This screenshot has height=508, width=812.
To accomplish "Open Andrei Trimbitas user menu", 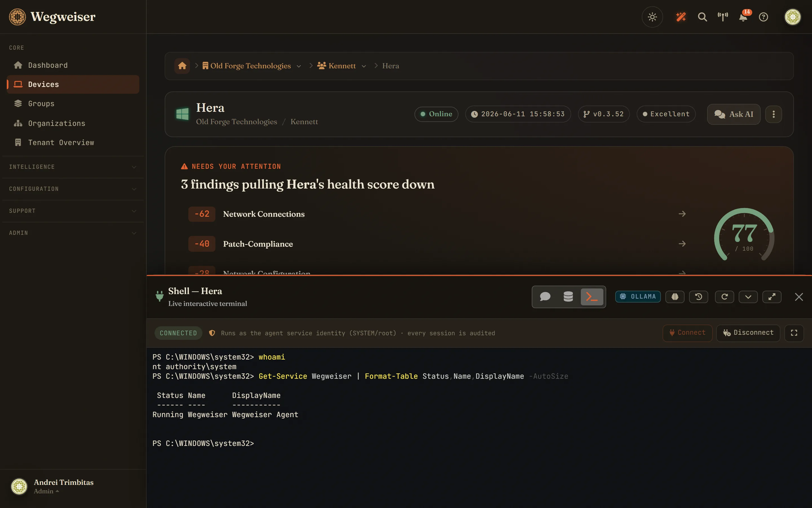I will point(52,487).
